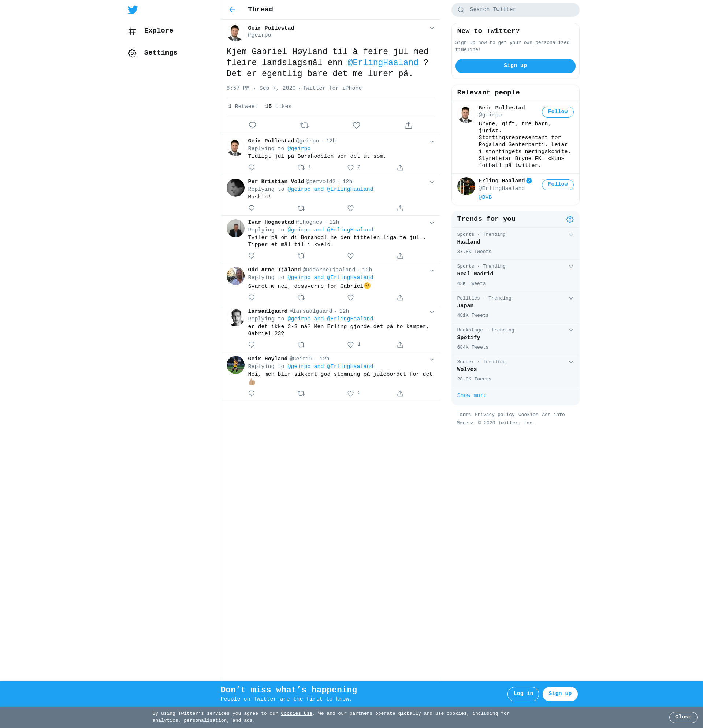Image resolution: width=703 pixels, height=728 pixels.
Task: Expand the More footer menu
Action: coord(465,423)
